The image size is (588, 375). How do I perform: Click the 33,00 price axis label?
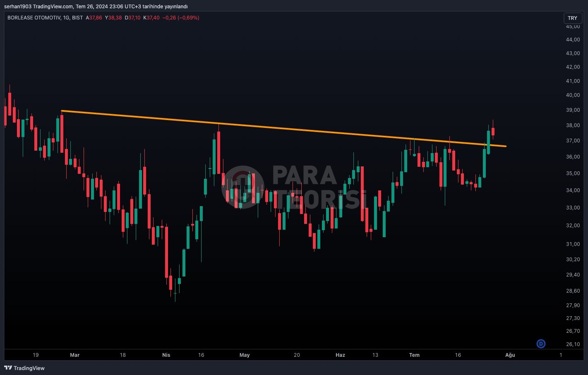pos(573,208)
